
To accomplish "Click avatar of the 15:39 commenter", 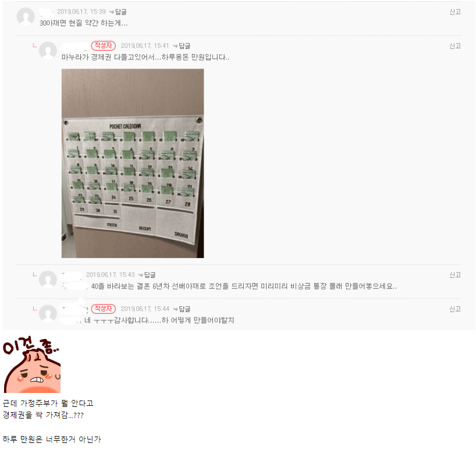I will (x=26, y=16).
